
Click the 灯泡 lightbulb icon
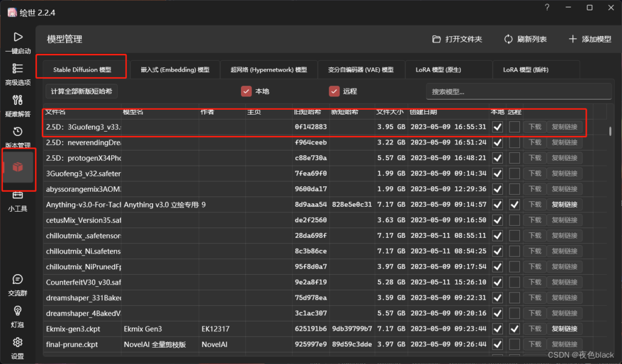click(18, 311)
